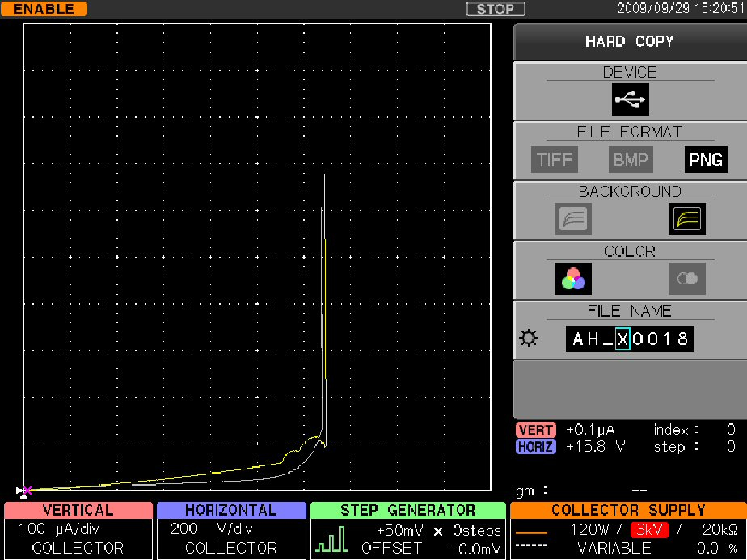
Task: Choose the BMP file format
Action: click(x=631, y=159)
